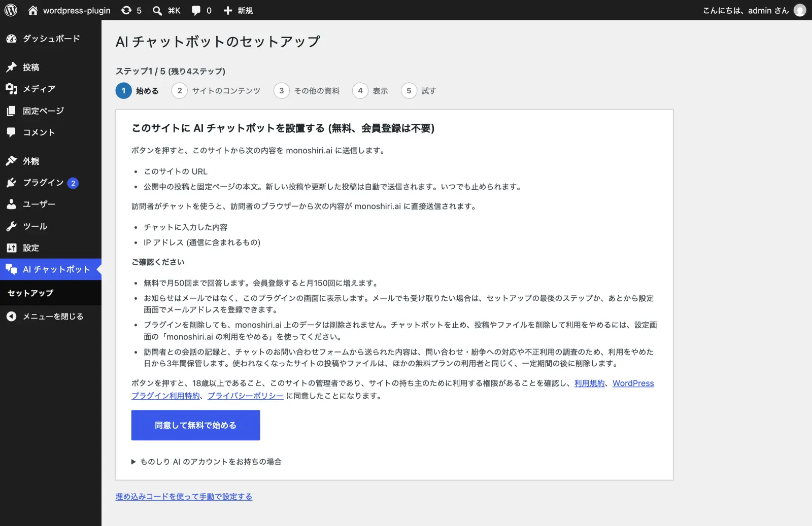Image resolution: width=812 pixels, height=526 pixels.
Task: Select セットアップ submenu item
Action: [30, 293]
